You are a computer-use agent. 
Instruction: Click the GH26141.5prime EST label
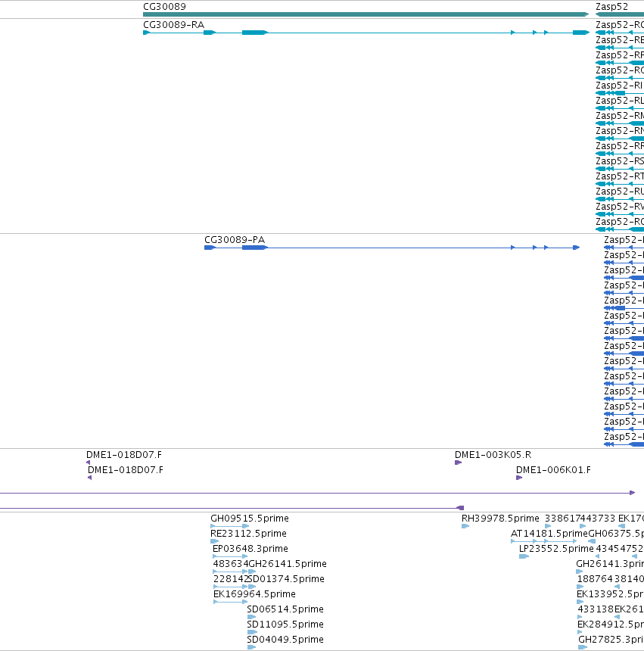tap(288, 564)
